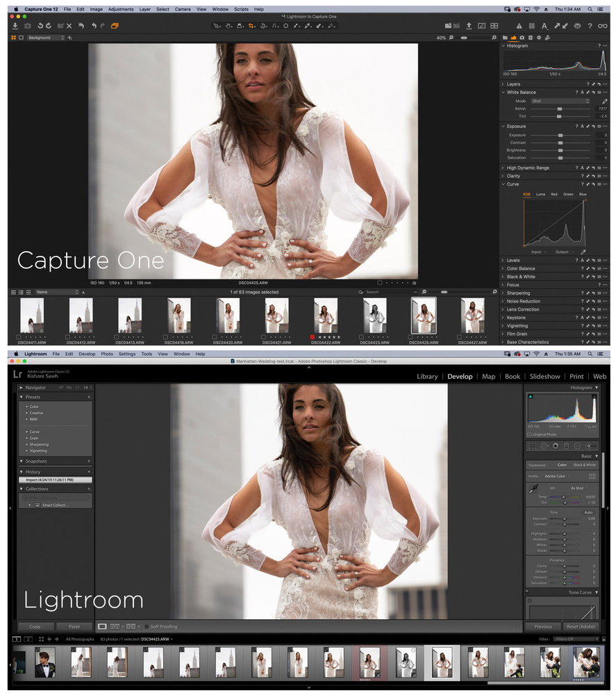The image size is (616, 695).
Task: Add a new preset with the Presets plus
Action: [x=89, y=397]
